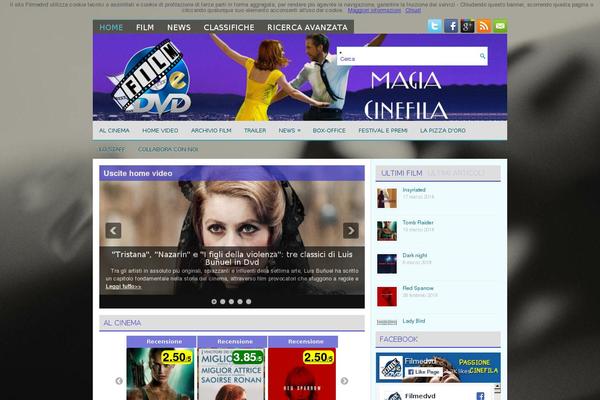Viewport: 600px width, 400px height.
Task: Open LA PIZZA D'ORO menu item
Action: coord(443,131)
